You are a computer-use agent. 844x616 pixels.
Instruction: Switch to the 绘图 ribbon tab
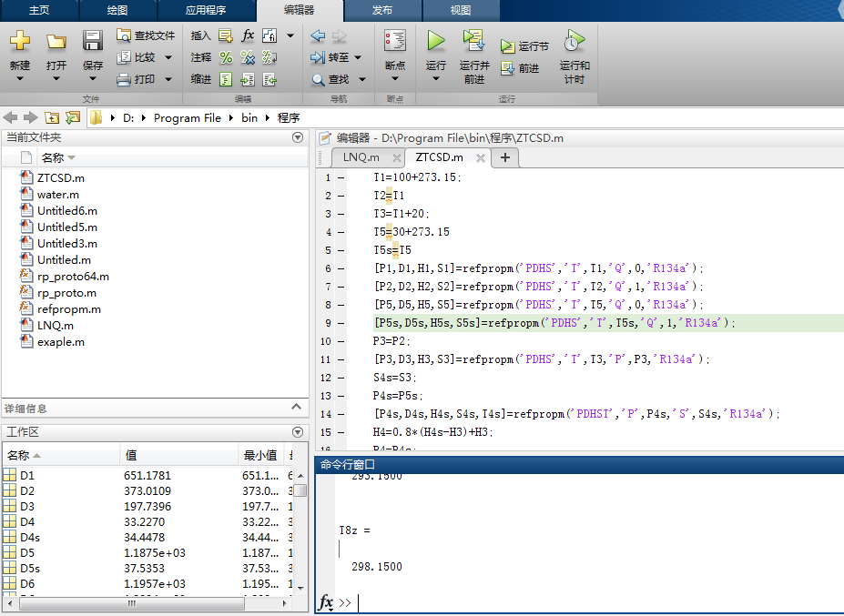(117, 10)
